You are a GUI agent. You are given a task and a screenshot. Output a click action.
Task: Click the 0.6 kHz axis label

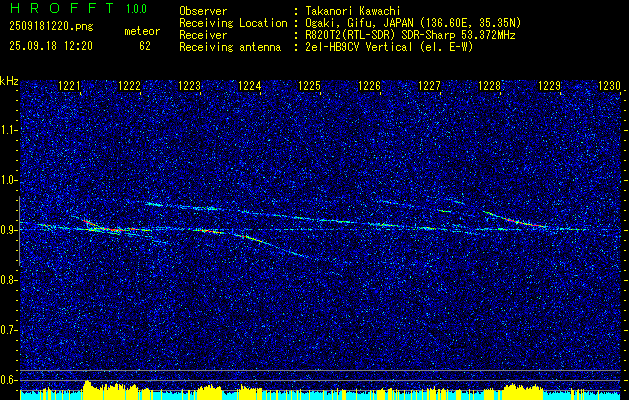point(8,380)
